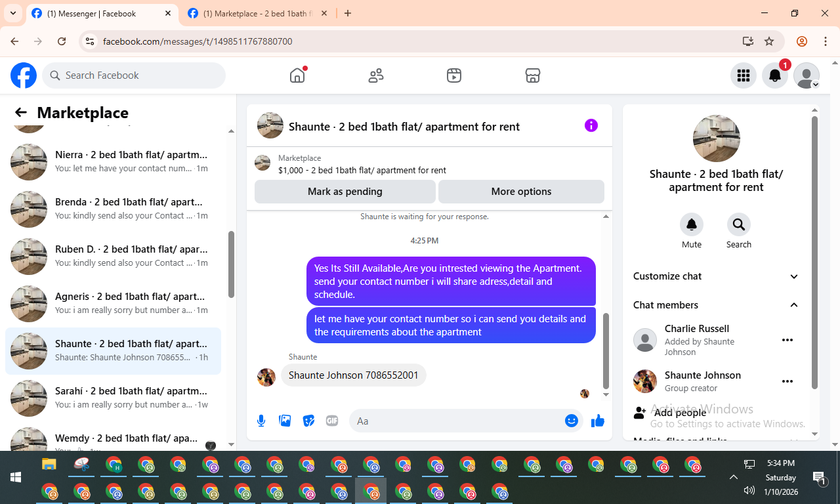
Task: Choose a GIF icon in composer
Action: 332,421
